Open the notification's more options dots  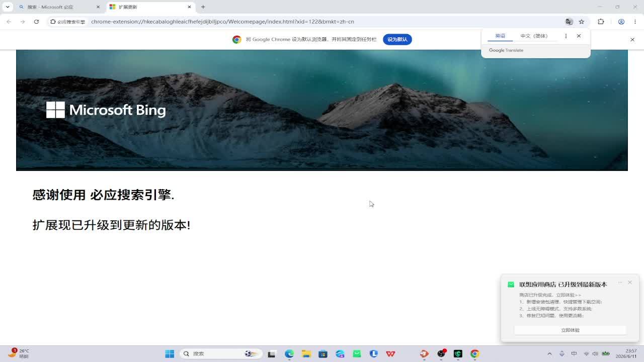(x=620, y=283)
